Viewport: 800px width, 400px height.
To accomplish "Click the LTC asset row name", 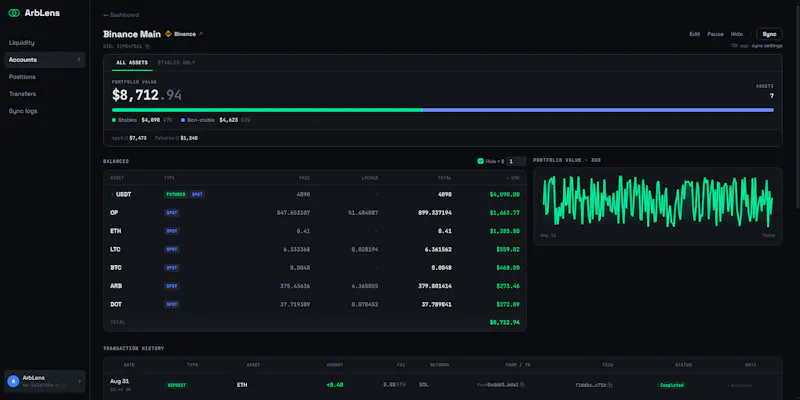I will pos(115,249).
